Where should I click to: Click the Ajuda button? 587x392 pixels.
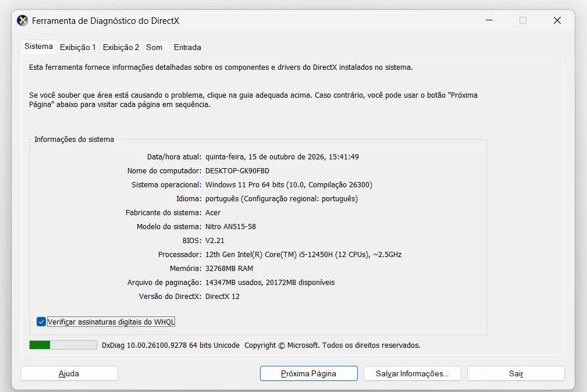tap(69, 373)
